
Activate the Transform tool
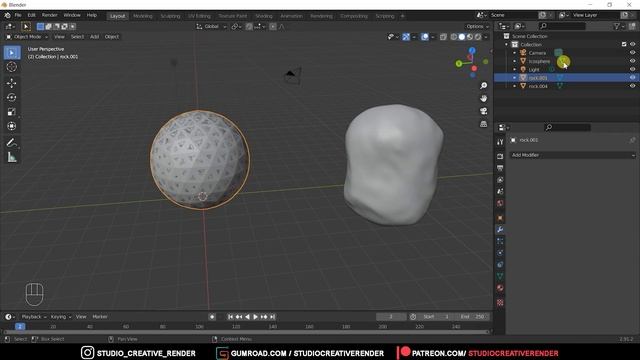point(11,126)
